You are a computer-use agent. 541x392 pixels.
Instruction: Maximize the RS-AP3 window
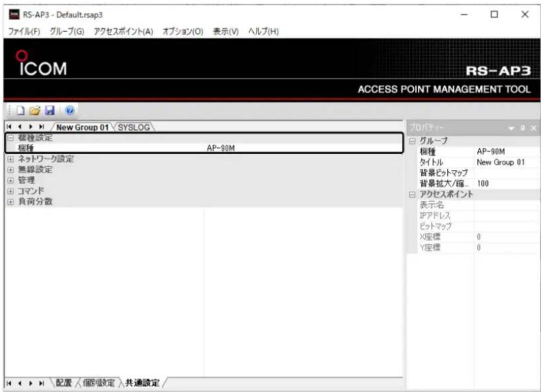[494, 14]
